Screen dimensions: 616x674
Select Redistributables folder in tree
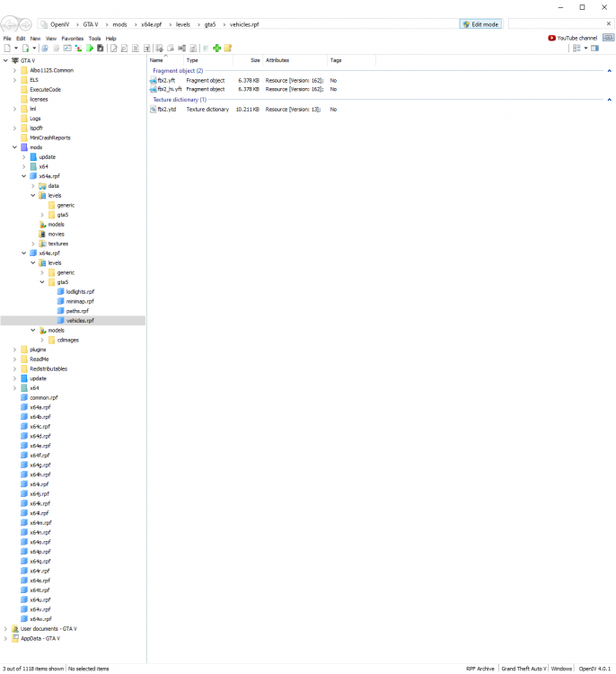(48, 368)
